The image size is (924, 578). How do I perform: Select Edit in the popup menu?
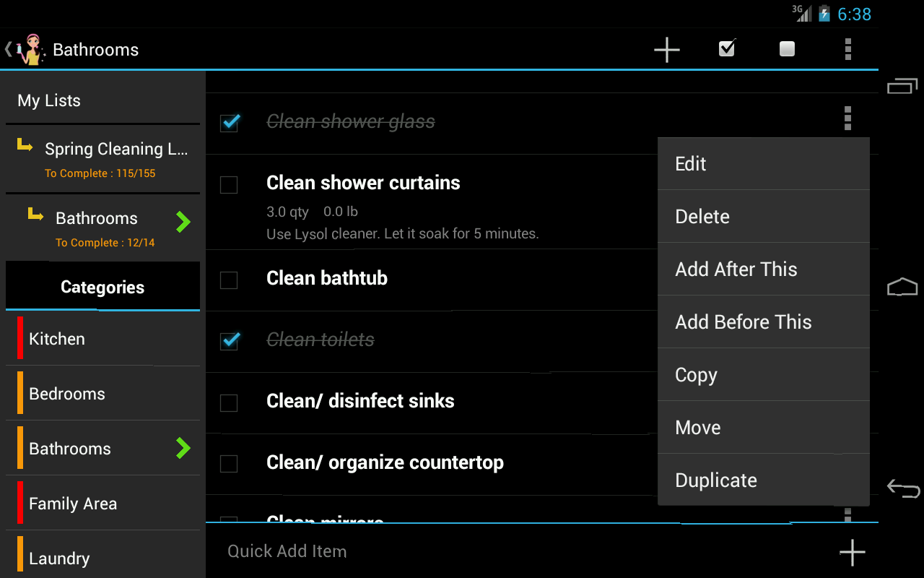(x=690, y=164)
